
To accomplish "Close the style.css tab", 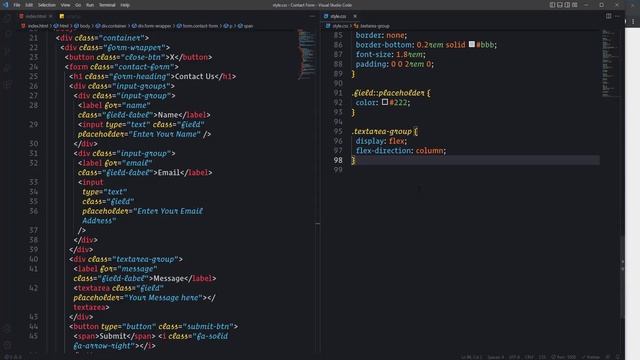I will 355,16.
